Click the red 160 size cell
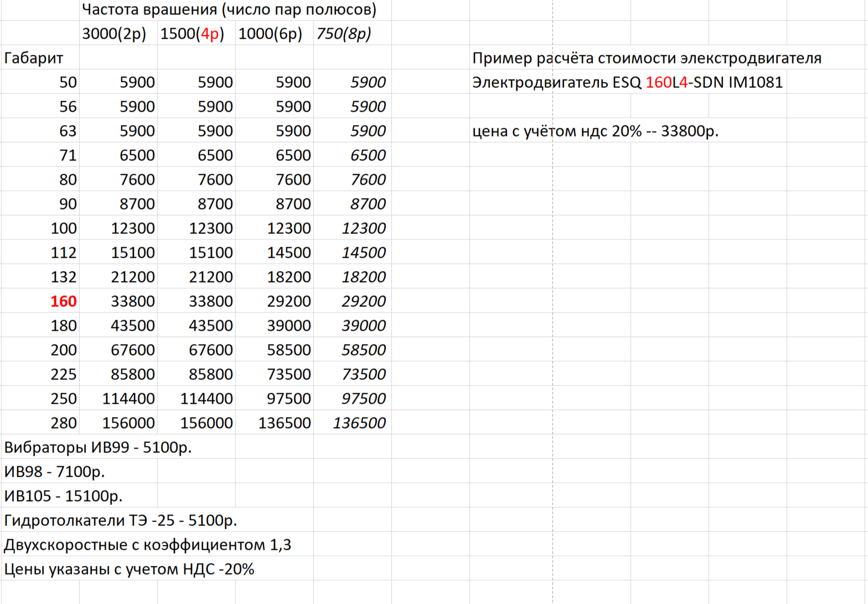 (x=63, y=301)
